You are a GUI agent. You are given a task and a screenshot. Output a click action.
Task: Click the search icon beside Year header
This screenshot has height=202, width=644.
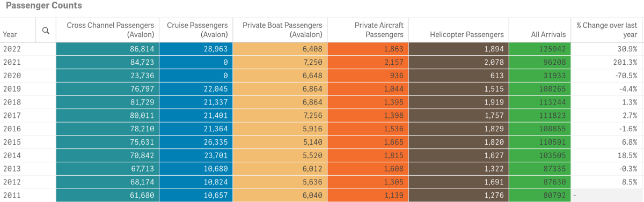(46, 31)
